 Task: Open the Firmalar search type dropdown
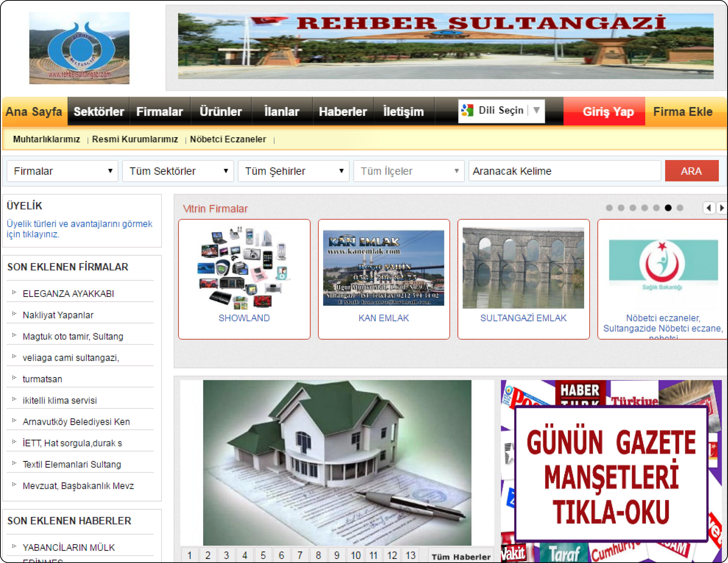(x=62, y=171)
